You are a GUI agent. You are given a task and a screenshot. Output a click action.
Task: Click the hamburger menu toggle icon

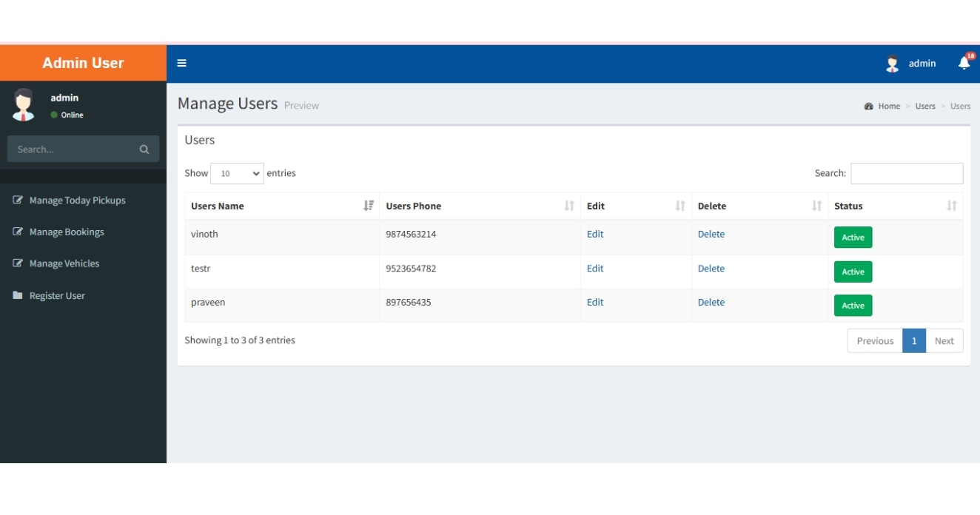(x=181, y=63)
